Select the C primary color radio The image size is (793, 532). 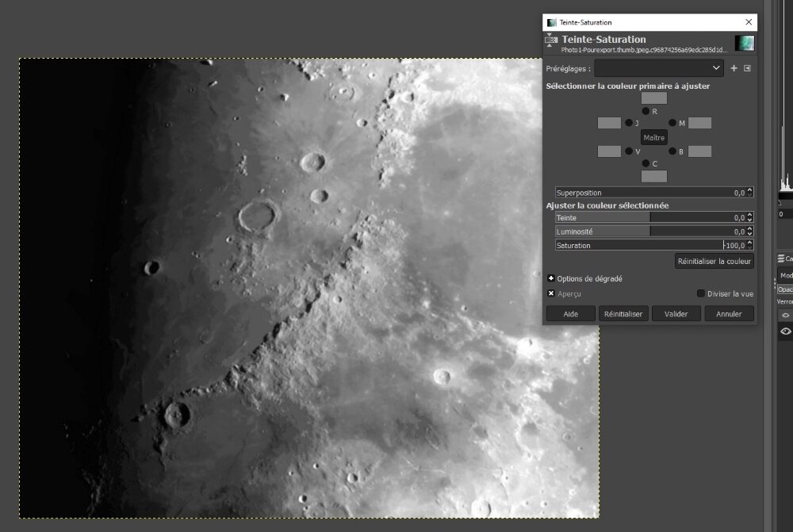coord(646,163)
